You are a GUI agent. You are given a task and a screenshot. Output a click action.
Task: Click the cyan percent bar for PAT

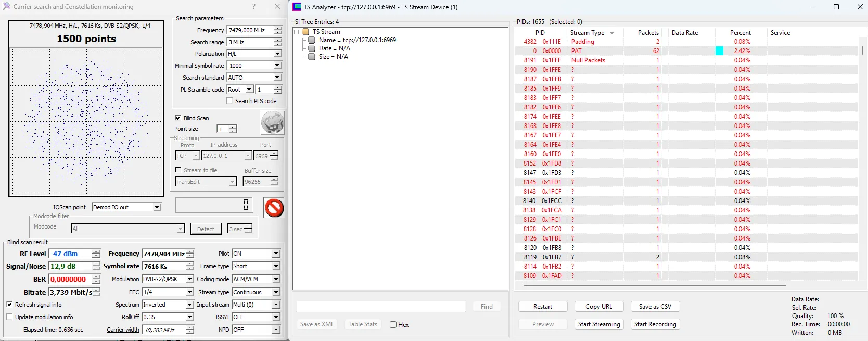coord(719,51)
